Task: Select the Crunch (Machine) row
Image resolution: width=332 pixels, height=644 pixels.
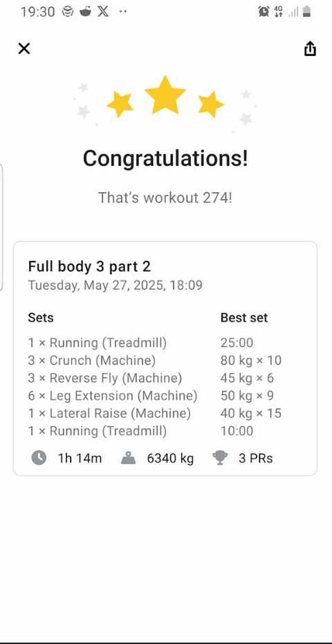Action: [x=154, y=360]
